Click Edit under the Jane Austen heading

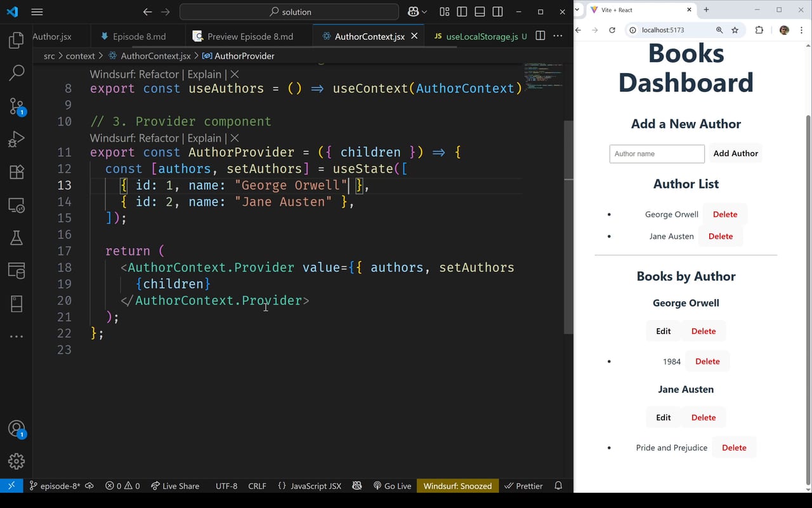coord(664,417)
